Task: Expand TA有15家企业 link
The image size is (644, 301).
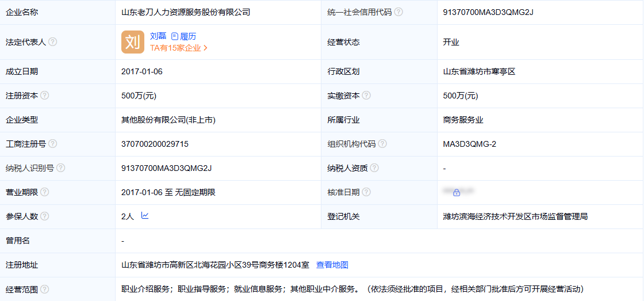Action: coord(179,48)
